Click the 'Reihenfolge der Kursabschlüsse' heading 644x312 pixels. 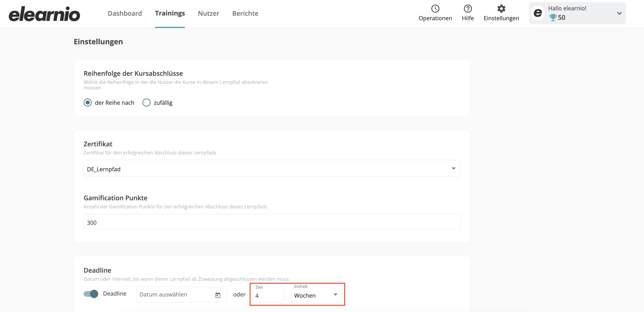(133, 73)
